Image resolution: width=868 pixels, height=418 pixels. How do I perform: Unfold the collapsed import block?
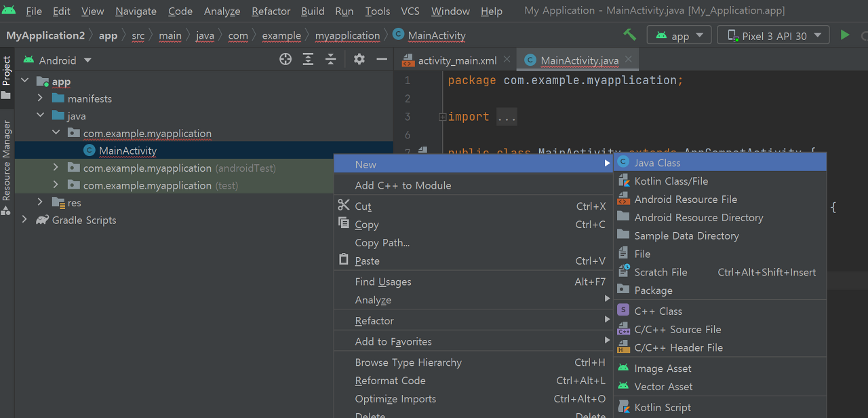(442, 117)
